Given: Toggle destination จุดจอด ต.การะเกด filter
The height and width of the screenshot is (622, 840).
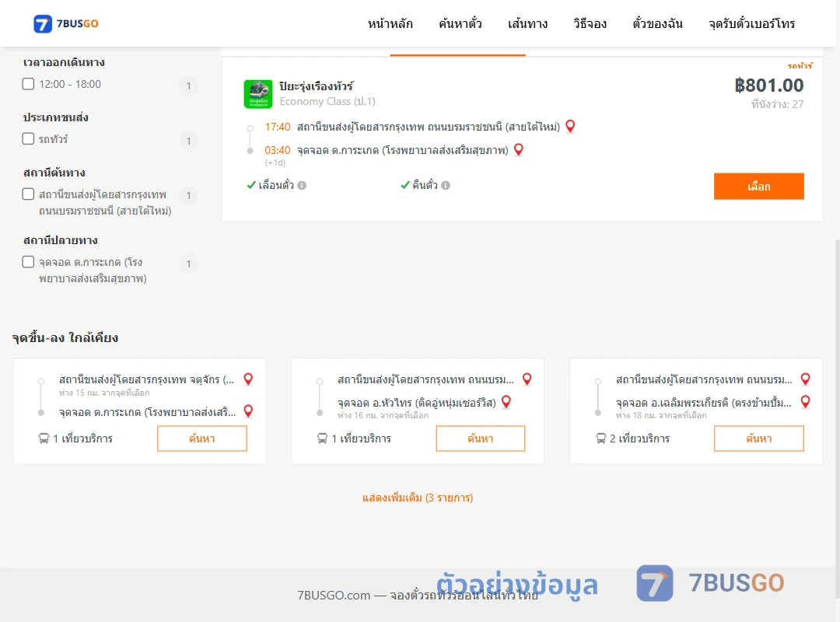Looking at the screenshot, I should point(29,262).
